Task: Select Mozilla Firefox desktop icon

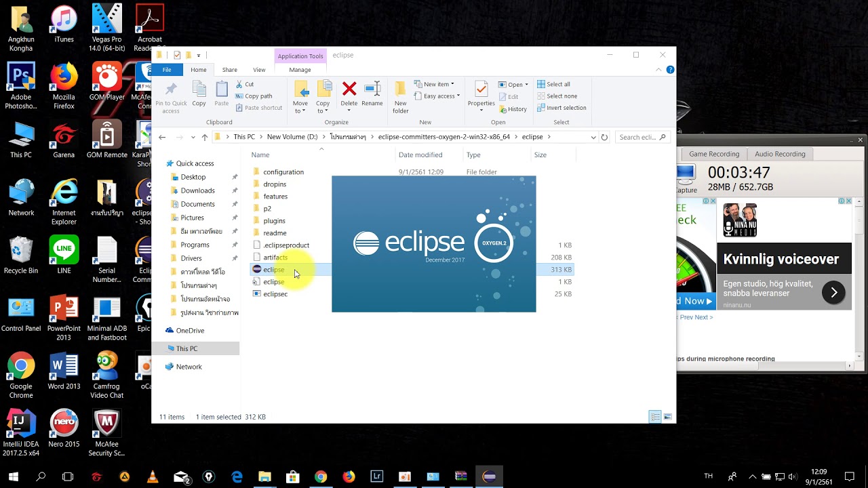Action: pos(64,86)
